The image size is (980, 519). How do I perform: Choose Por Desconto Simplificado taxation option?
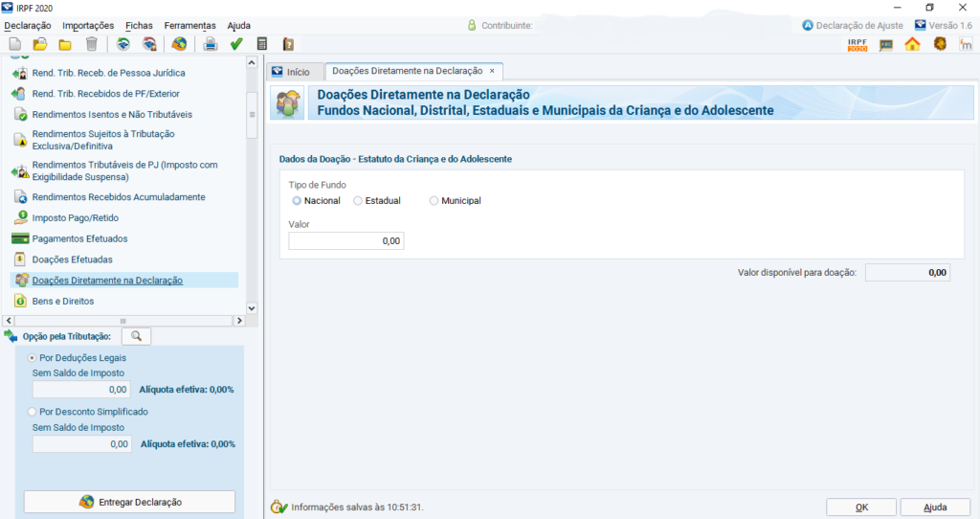coord(33,412)
